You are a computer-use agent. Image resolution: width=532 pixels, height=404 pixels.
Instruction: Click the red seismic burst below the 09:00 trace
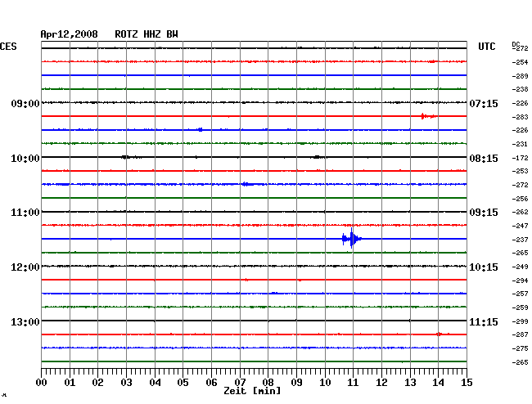[x=428, y=116]
